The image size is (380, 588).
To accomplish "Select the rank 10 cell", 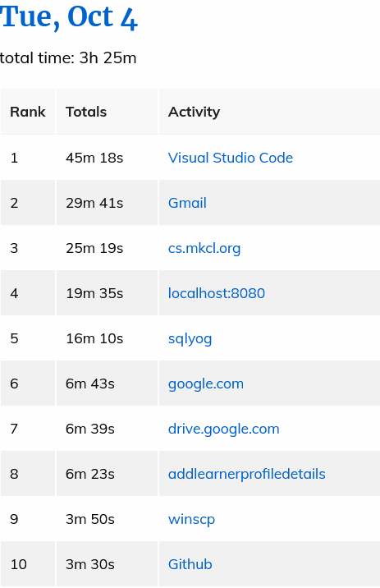I will tap(28, 564).
